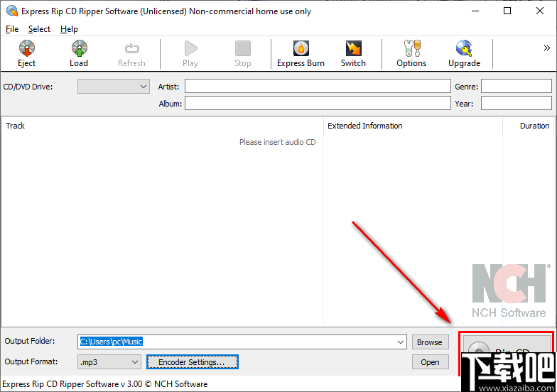This screenshot has height=392, width=557.
Task: Click the Browse button
Action: coord(430,342)
